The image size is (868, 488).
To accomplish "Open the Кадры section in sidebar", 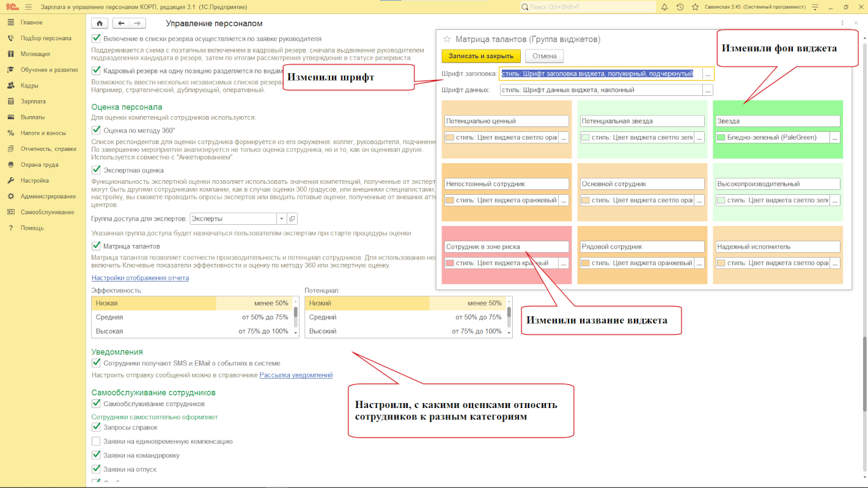I will click(x=30, y=86).
